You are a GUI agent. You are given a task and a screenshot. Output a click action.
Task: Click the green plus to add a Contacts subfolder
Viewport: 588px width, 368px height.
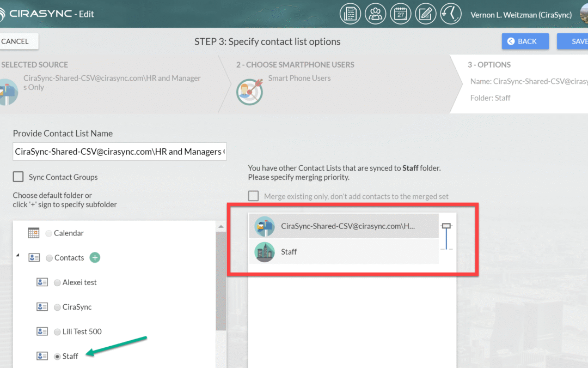(x=95, y=257)
